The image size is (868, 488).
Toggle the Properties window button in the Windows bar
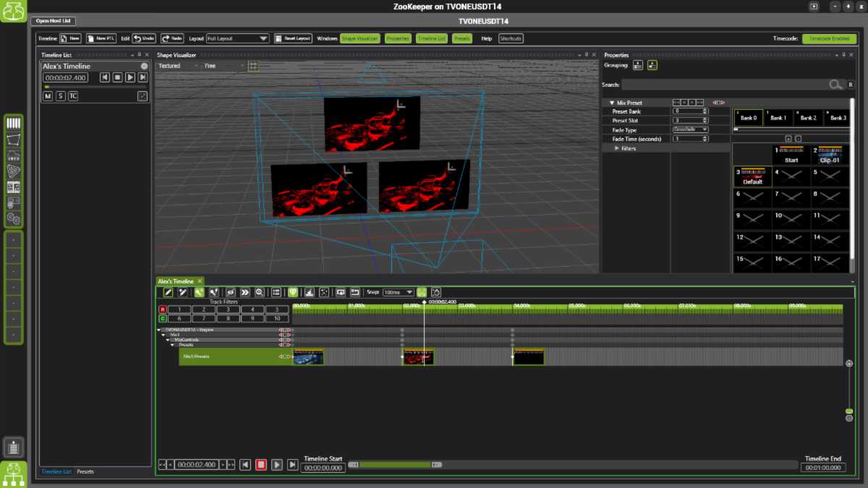tap(397, 38)
